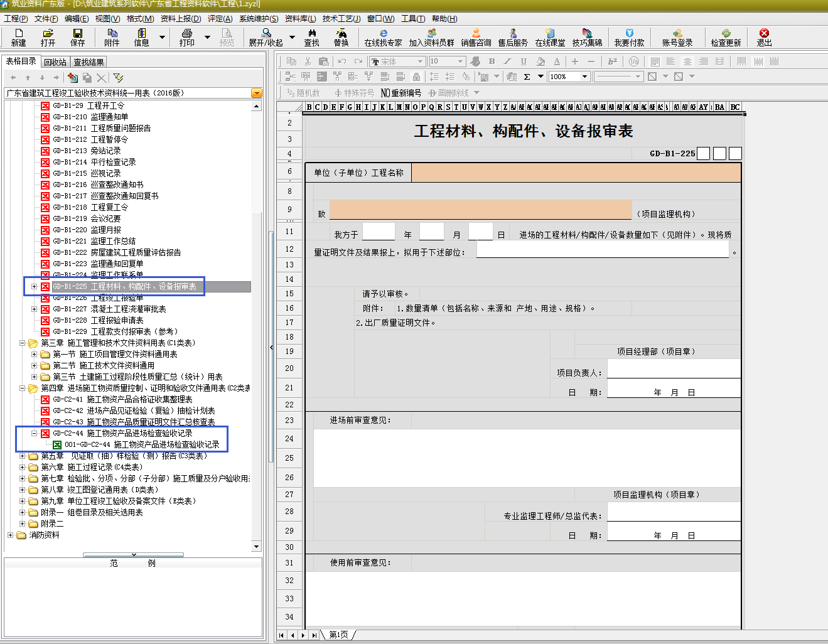This screenshot has width=828, height=644.
Task: Click 账号登录 account login icon
Action: point(677,37)
